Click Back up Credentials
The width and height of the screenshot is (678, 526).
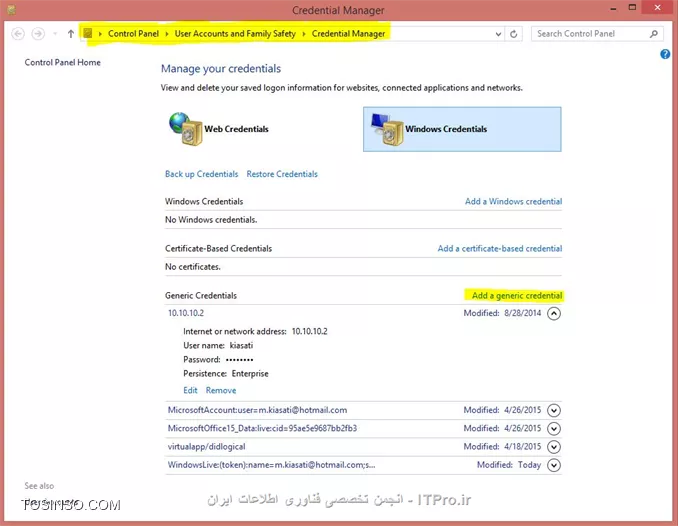click(201, 174)
